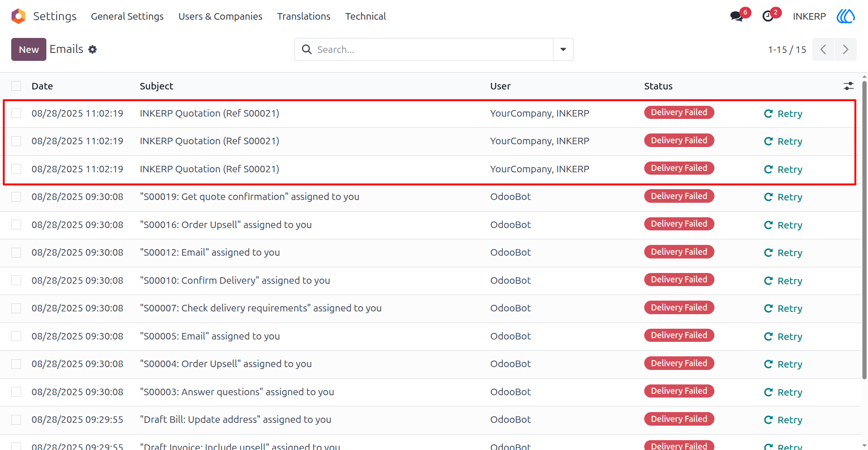Retry the S00010 Confirm Delivery email
This screenshot has width=868, height=450.
coord(783,281)
